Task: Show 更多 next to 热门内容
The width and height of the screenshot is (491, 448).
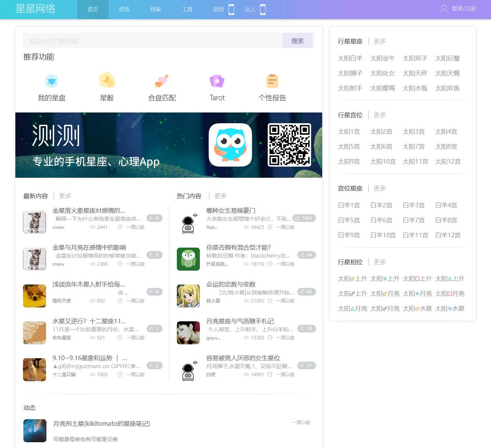Action: click(x=221, y=196)
